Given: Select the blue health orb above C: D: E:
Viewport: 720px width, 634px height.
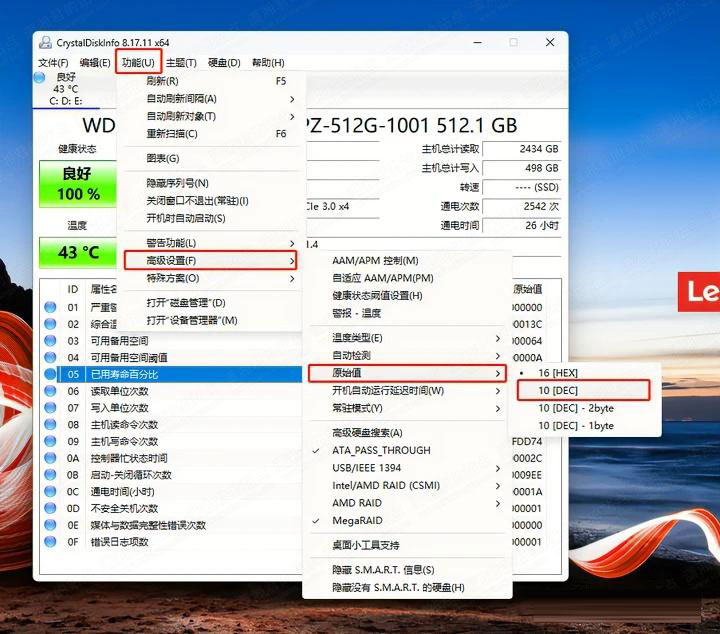Looking at the screenshot, I should coord(40,77).
